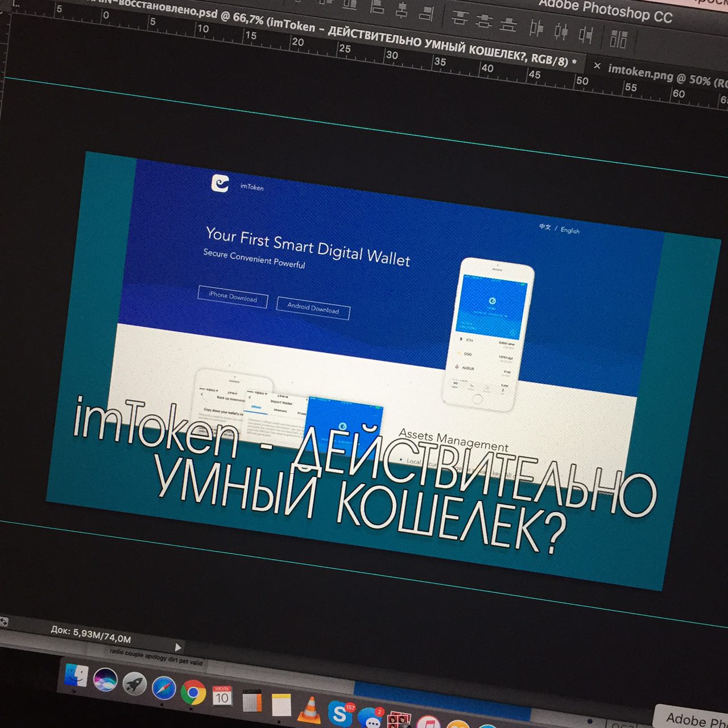Viewport: 728px width, 728px height.
Task: Click the 'Assets Management' heading on canvas
Action: [453, 439]
